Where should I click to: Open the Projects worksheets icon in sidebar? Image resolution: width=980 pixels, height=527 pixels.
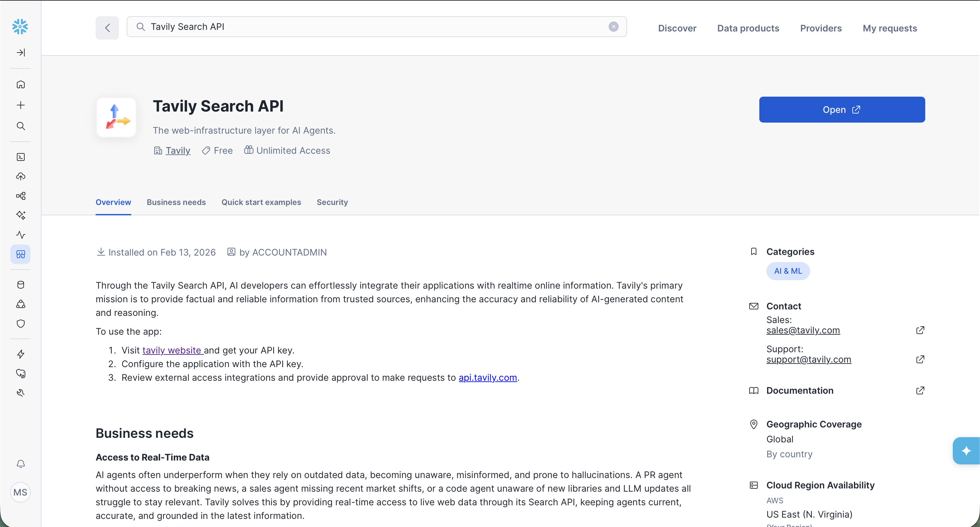click(x=20, y=157)
